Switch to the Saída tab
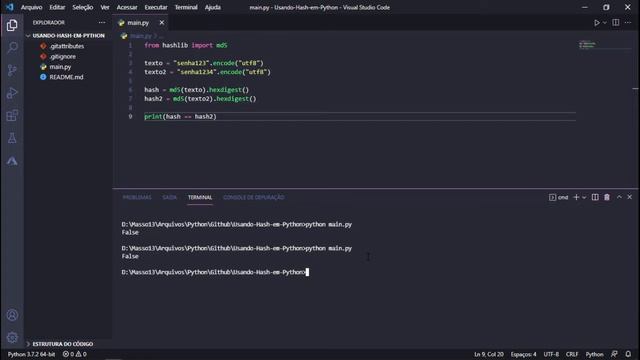 pos(169,197)
